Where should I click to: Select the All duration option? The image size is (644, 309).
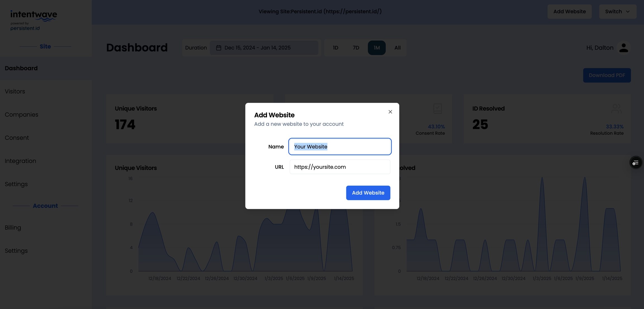point(397,48)
